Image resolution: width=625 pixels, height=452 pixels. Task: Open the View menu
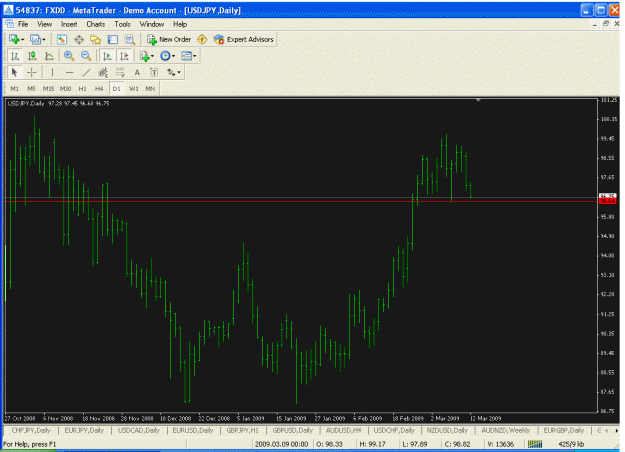click(x=44, y=24)
